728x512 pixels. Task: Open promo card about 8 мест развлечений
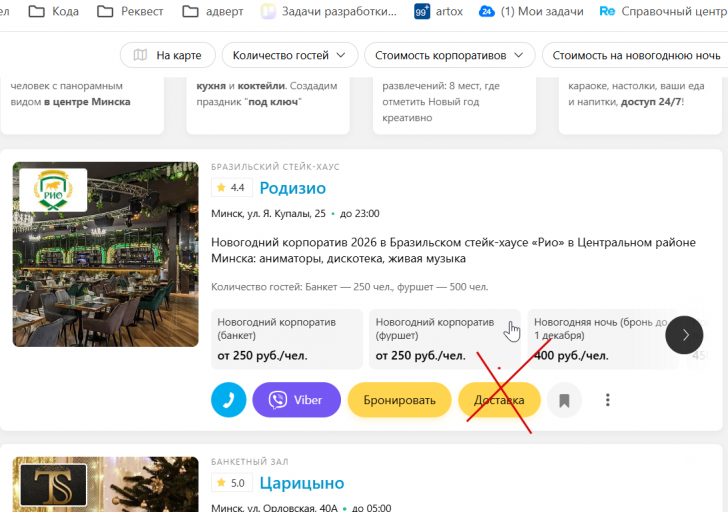(454, 106)
